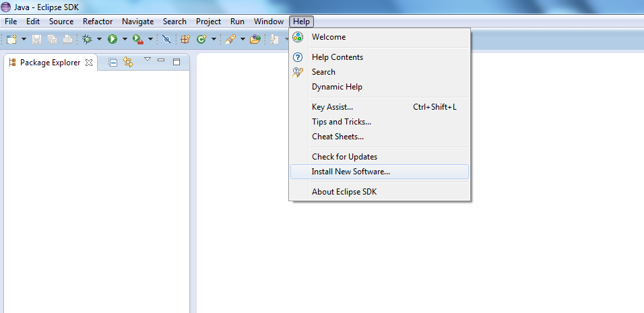
Task: Open the Edit menu
Action: pos(33,22)
